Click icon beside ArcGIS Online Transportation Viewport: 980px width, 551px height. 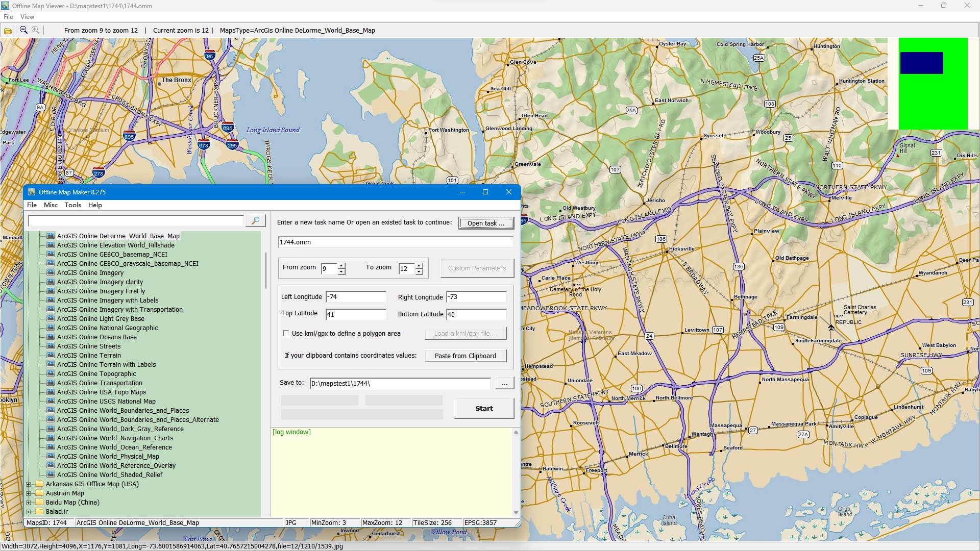51,383
